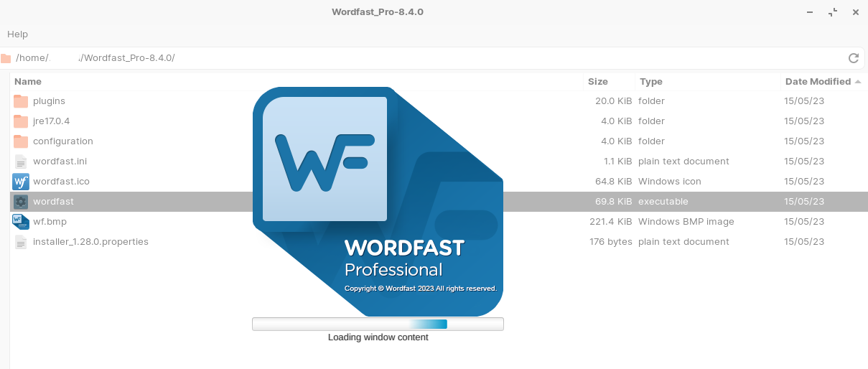Click the wf.bmp image thumbnail icon
The image size is (868, 369).
(x=21, y=222)
